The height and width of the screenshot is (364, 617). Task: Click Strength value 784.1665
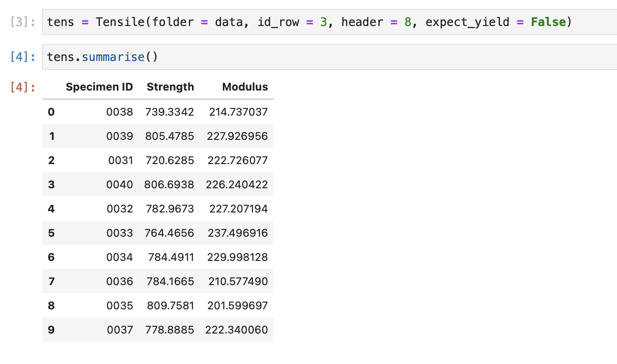(x=170, y=281)
